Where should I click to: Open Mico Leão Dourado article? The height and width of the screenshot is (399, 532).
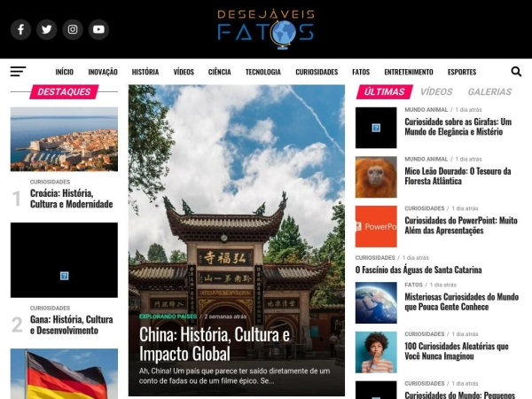tap(458, 176)
